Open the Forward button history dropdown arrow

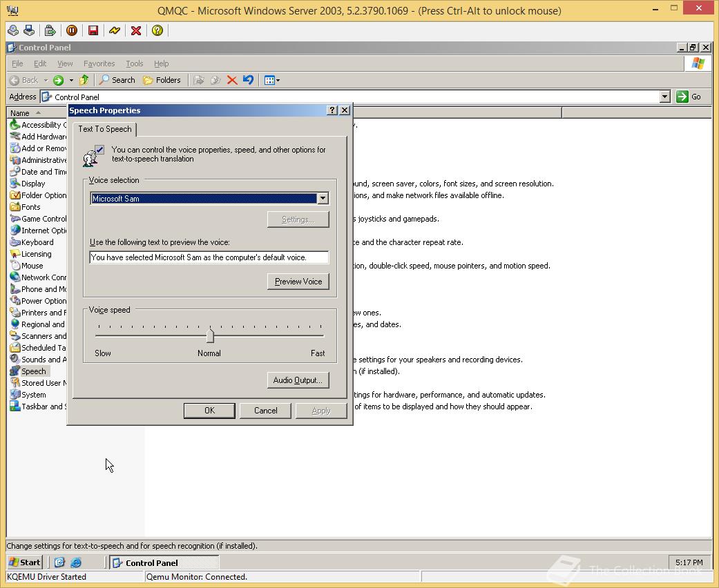coord(71,80)
